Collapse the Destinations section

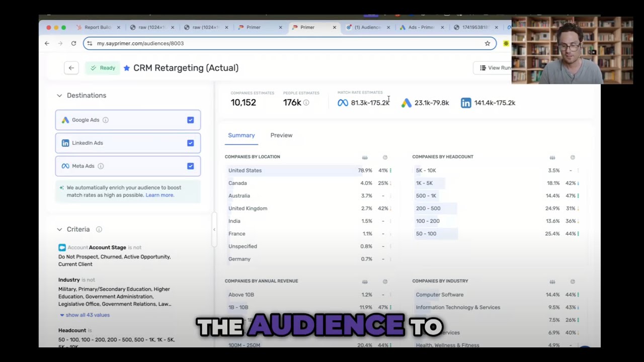(x=59, y=96)
